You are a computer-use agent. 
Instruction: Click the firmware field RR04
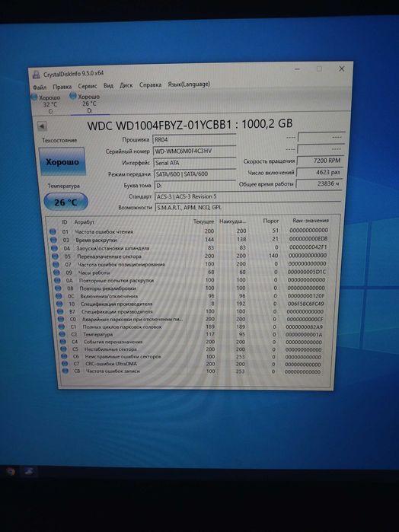(x=194, y=139)
